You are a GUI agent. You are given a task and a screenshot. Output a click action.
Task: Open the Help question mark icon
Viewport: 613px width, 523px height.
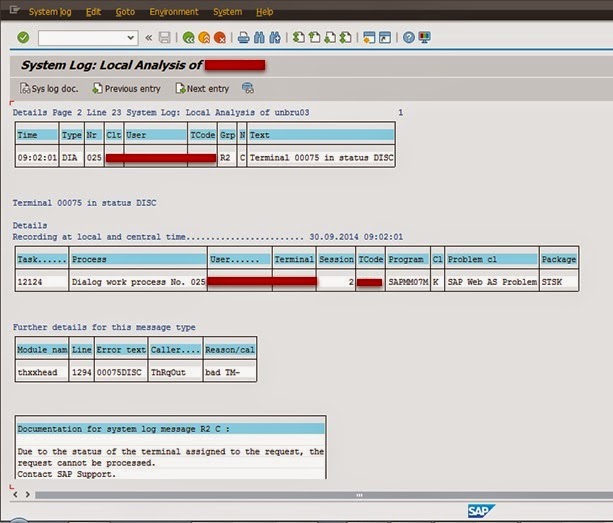pos(409,38)
